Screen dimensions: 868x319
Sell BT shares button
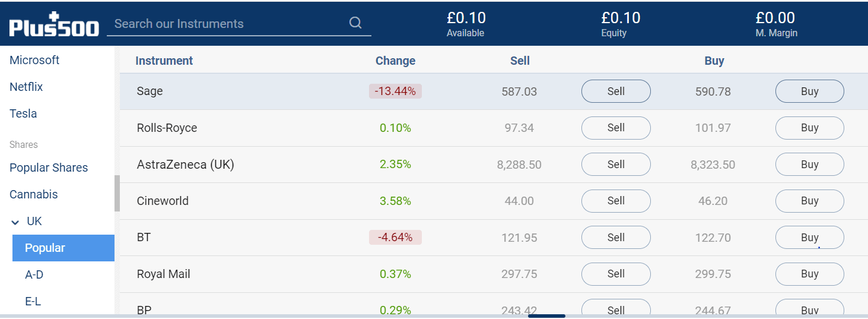[615, 238]
